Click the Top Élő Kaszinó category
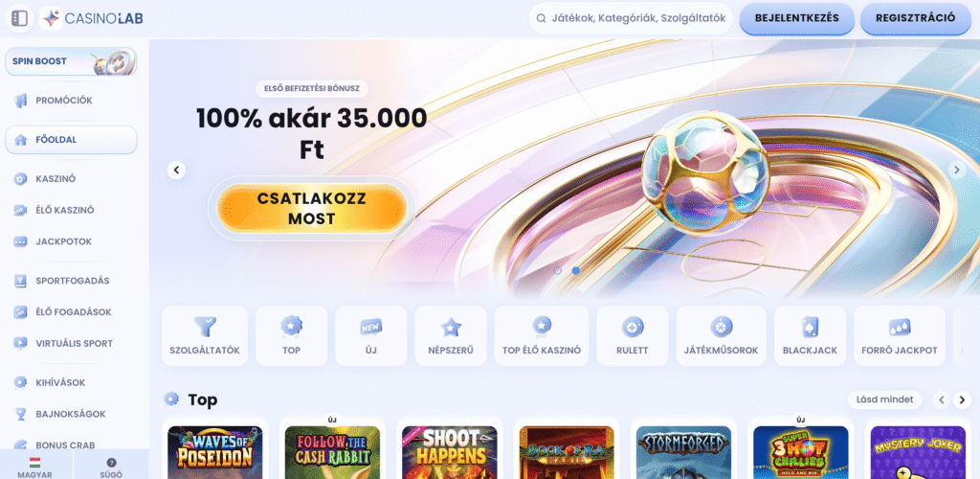 (x=542, y=336)
